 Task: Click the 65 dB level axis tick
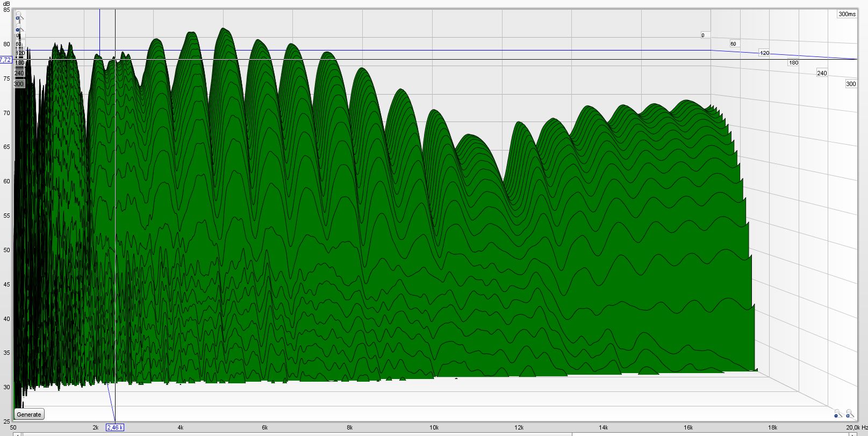[6, 147]
